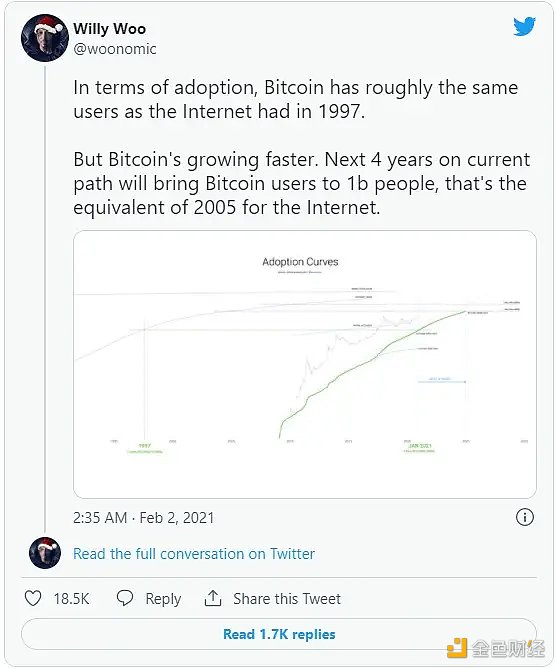Like the tweet with heart icon
The height and width of the screenshot is (669, 556).
(x=33, y=598)
